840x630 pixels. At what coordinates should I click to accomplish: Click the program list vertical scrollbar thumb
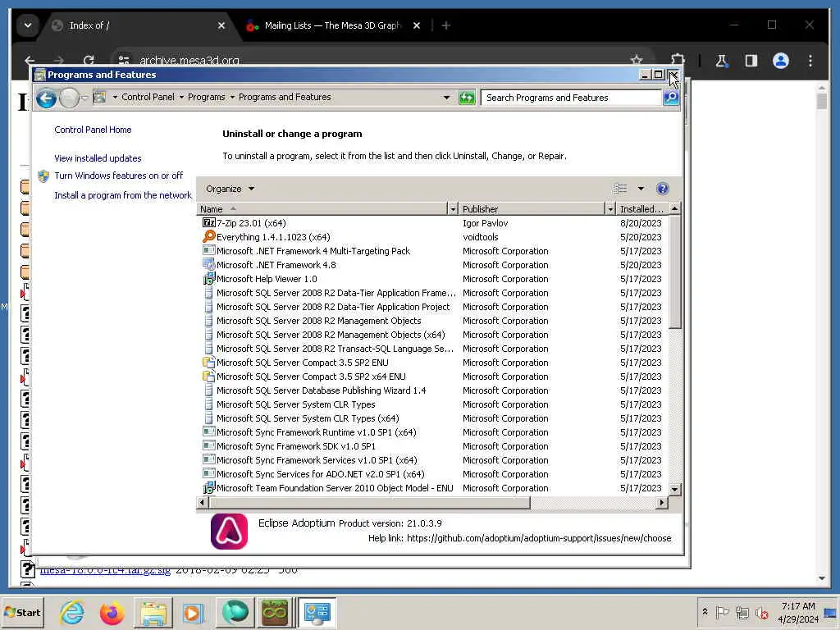tap(674, 272)
